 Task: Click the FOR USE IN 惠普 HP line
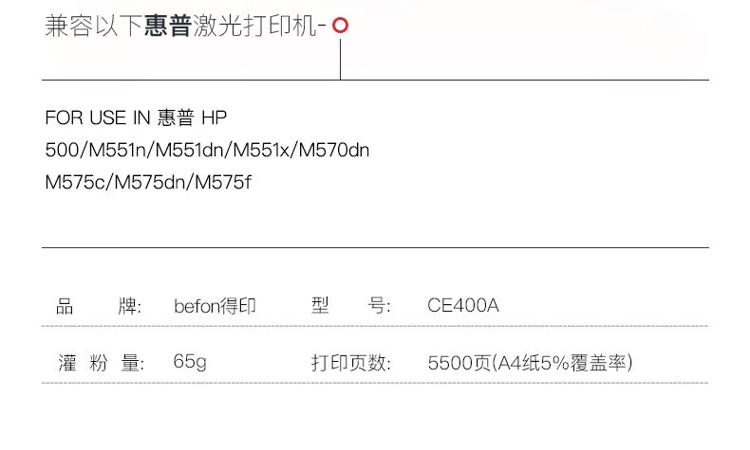pyautogui.click(x=136, y=118)
